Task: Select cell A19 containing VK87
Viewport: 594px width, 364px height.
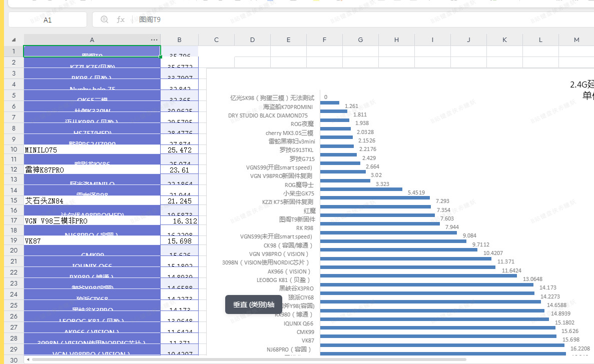Action: point(92,240)
